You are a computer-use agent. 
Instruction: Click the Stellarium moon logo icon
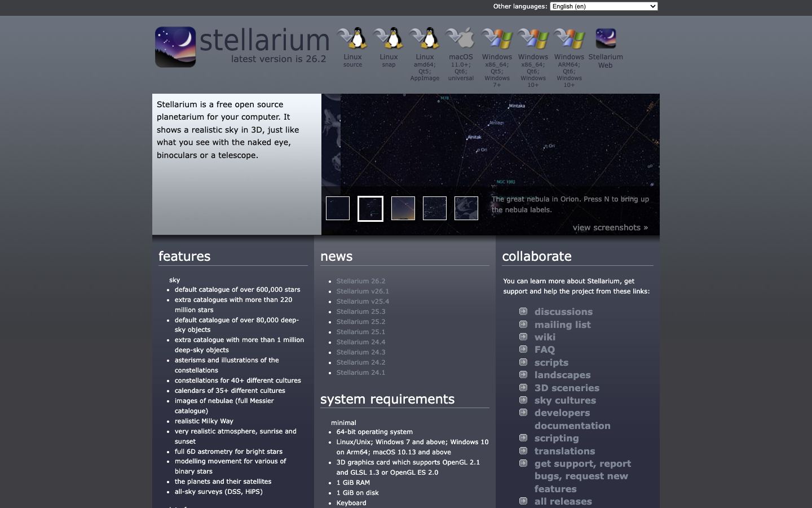click(175, 47)
